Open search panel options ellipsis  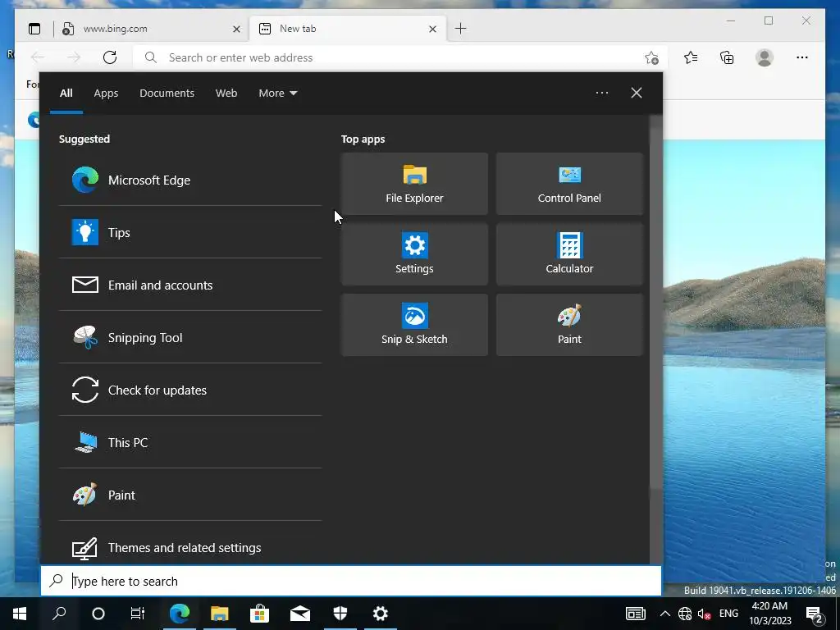coord(602,93)
